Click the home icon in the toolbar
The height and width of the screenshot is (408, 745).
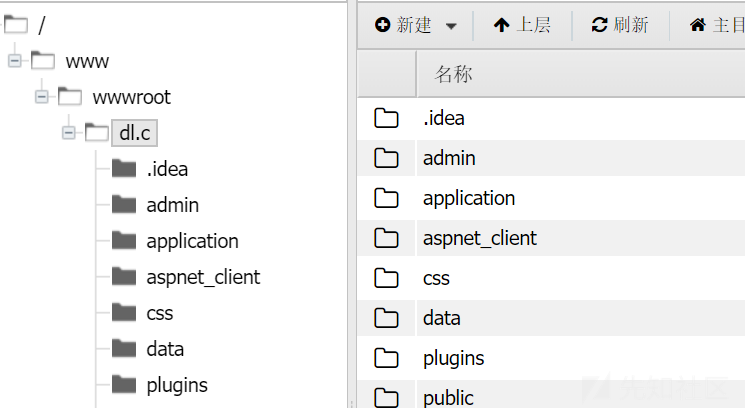[x=697, y=25]
